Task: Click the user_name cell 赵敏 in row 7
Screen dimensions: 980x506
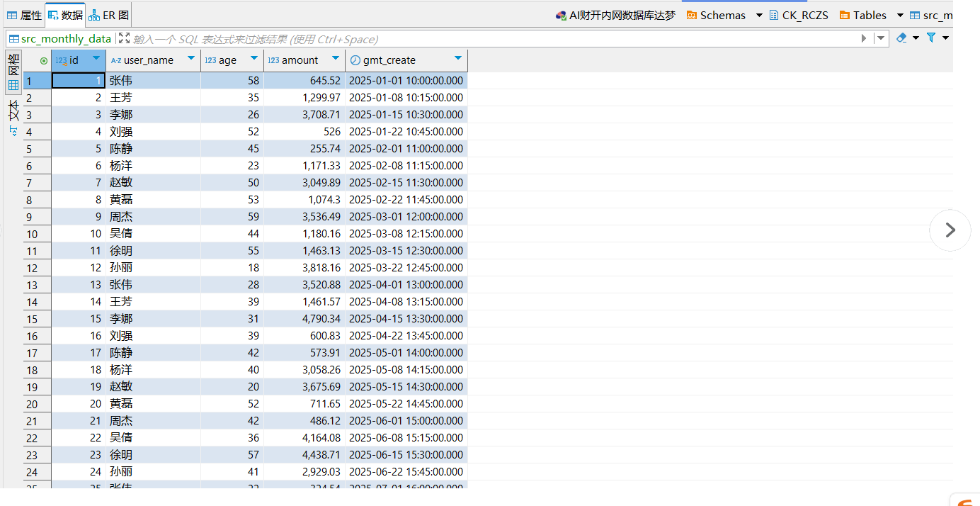Action: [x=154, y=183]
